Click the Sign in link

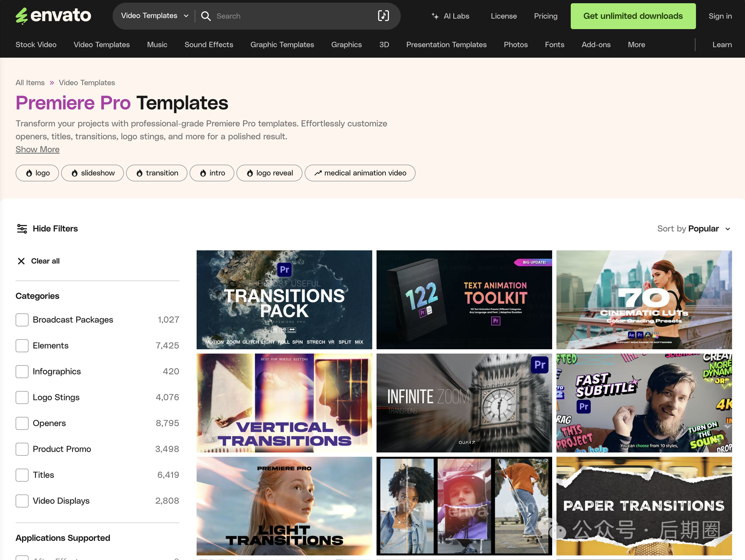pos(720,16)
